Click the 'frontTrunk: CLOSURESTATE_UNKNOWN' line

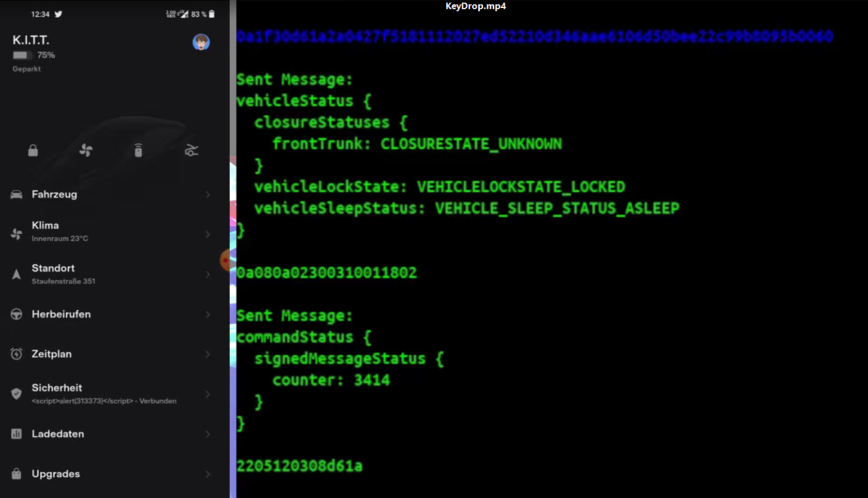417,144
